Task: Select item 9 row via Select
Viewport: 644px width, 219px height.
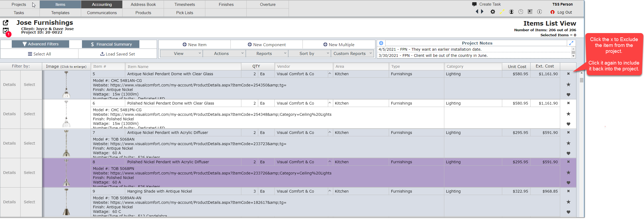Action: point(30,202)
